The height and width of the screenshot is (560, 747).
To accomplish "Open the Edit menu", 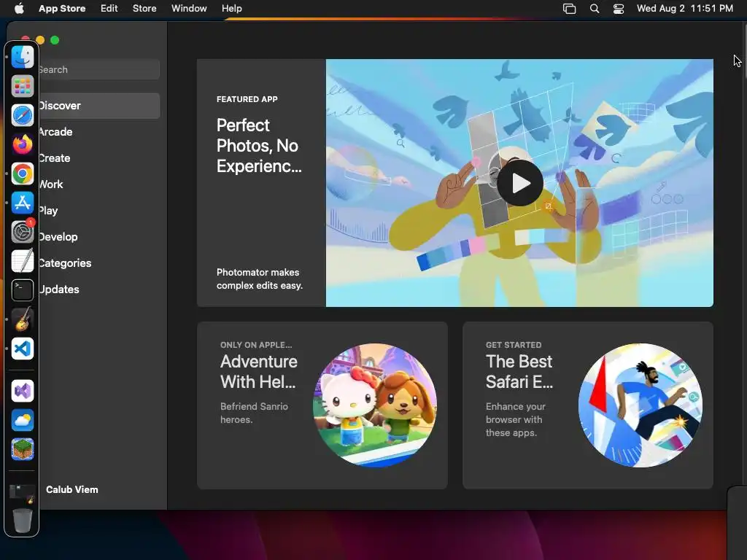I will (x=109, y=9).
